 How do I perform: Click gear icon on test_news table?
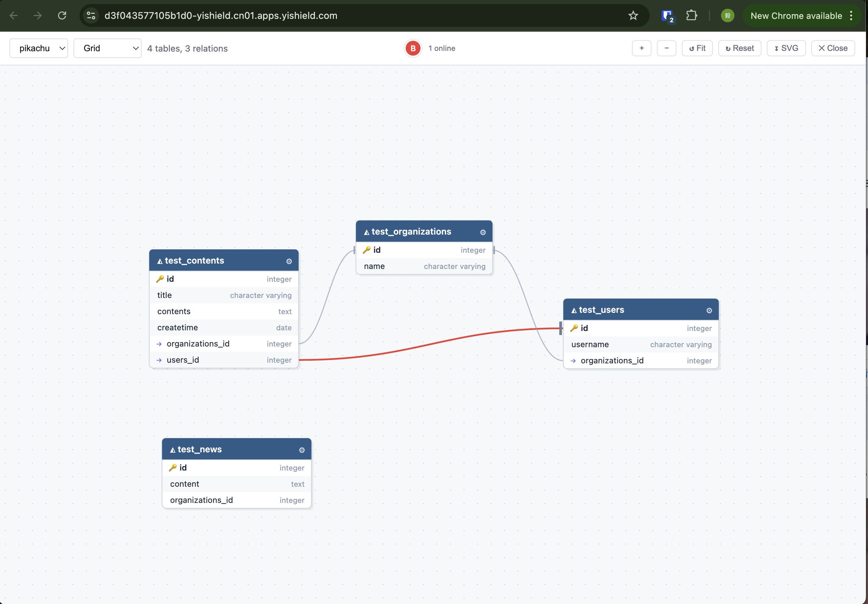click(302, 450)
